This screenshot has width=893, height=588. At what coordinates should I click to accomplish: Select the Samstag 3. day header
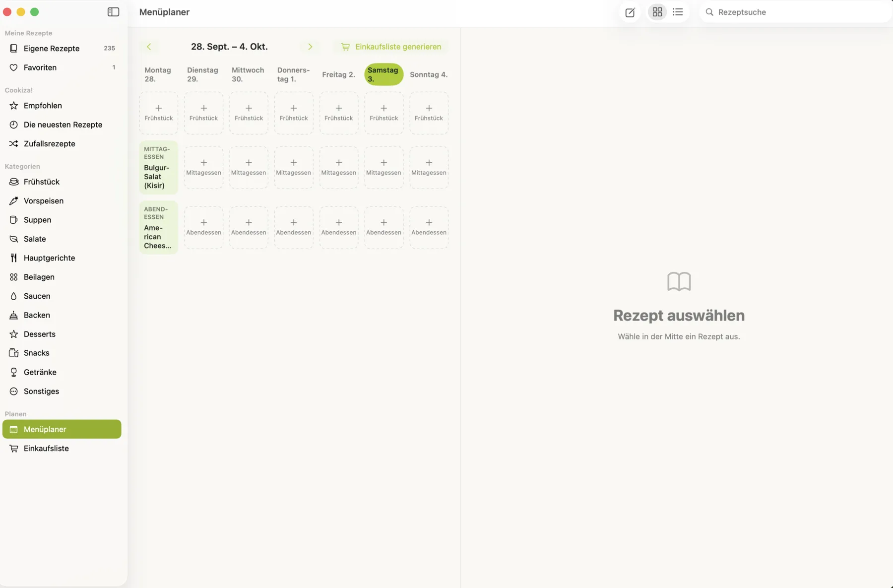pyautogui.click(x=384, y=74)
